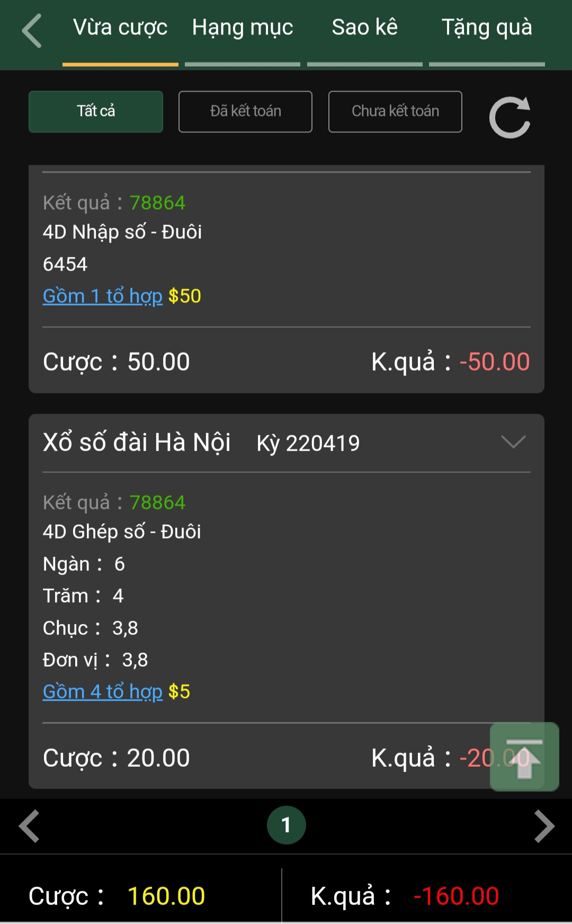Select the Tất cả filter

point(96,111)
